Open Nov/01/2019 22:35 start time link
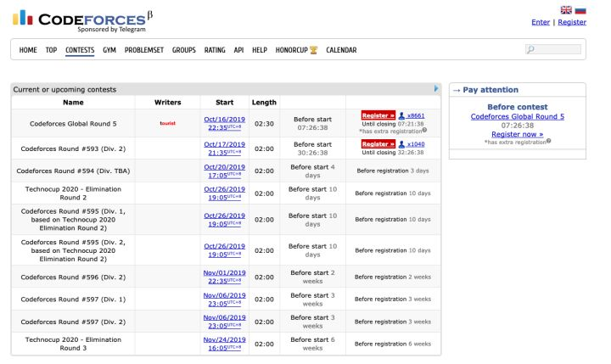Image resolution: width=611 pixels, height=364 pixels. (224, 277)
